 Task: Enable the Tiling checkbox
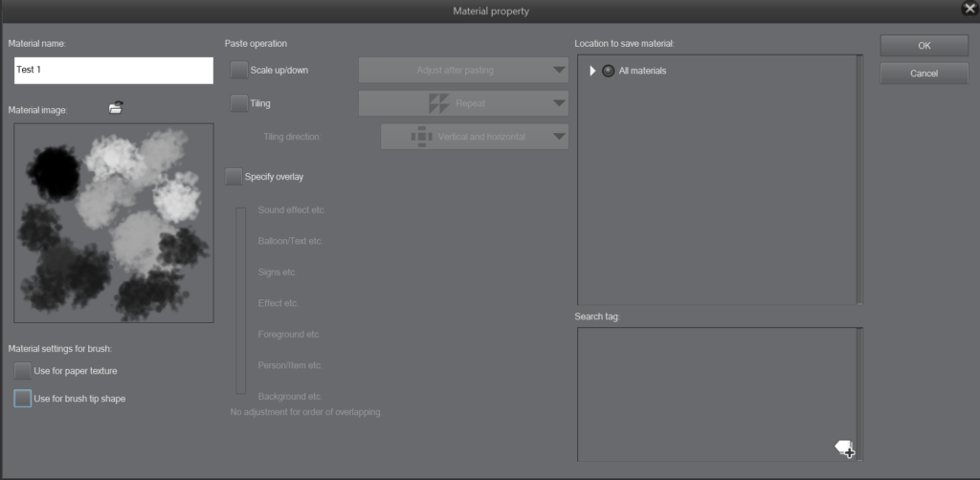[238, 103]
